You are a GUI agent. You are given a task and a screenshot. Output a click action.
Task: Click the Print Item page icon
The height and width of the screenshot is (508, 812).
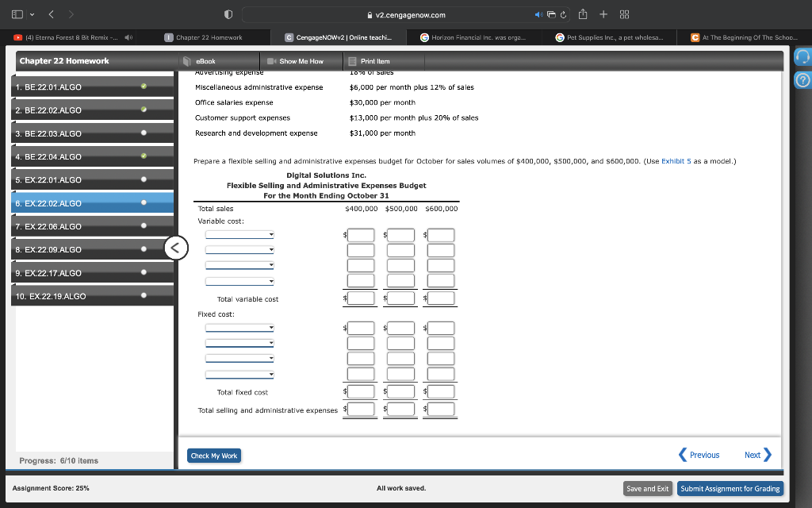coord(352,61)
